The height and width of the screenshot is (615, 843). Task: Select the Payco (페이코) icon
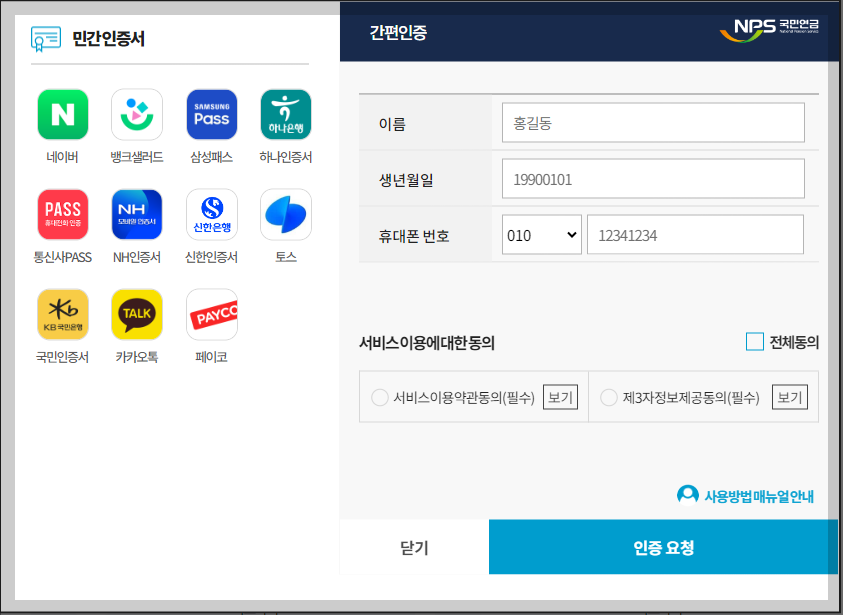tap(212, 314)
